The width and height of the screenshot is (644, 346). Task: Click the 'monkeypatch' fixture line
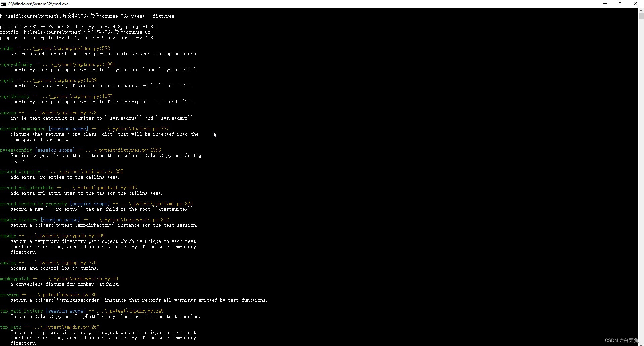pos(59,279)
